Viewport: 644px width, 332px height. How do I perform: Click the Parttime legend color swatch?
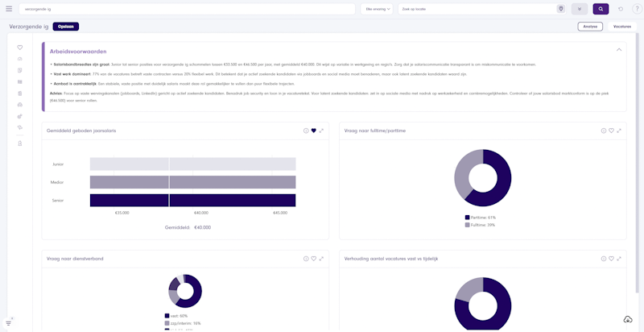pyautogui.click(x=467, y=217)
